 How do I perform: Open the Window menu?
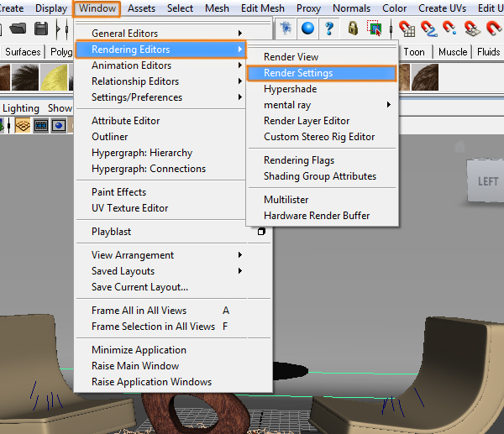(x=97, y=8)
